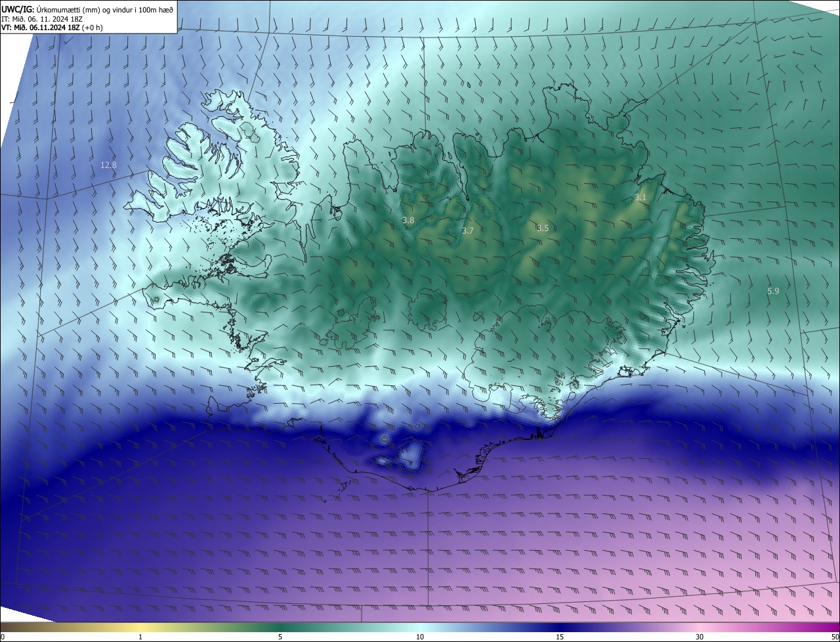Select the 3.7 value on the map
The image size is (840, 642).
(467, 230)
